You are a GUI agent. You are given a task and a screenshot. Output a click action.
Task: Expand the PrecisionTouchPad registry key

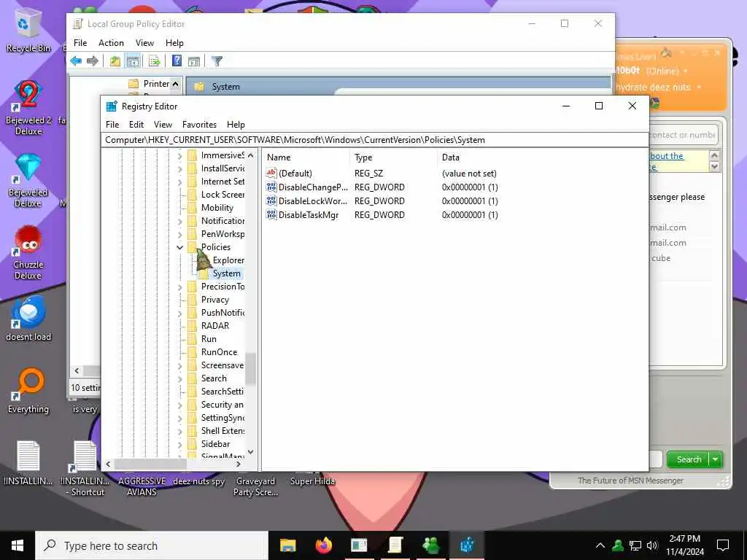pyautogui.click(x=179, y=287)
